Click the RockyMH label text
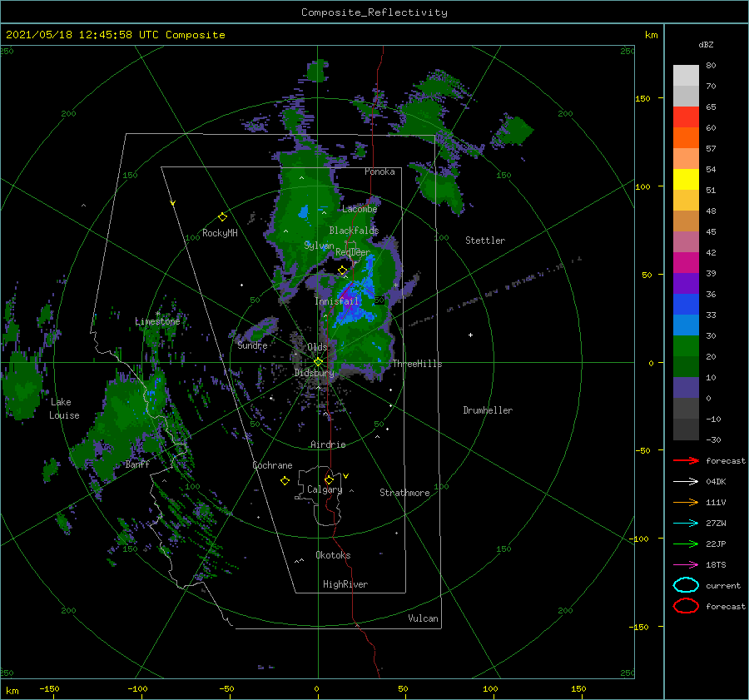This screenshot has width=749, height=700. pyautogui.click(x=220, y=233)
